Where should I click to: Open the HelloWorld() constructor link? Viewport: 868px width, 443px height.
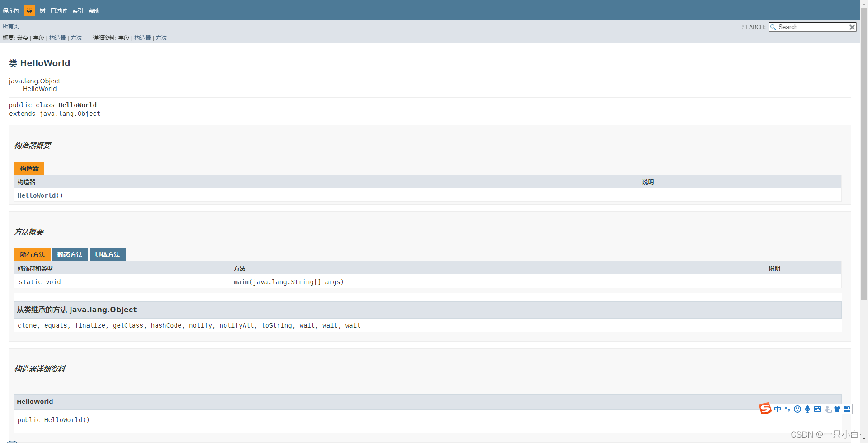(40, 195)
